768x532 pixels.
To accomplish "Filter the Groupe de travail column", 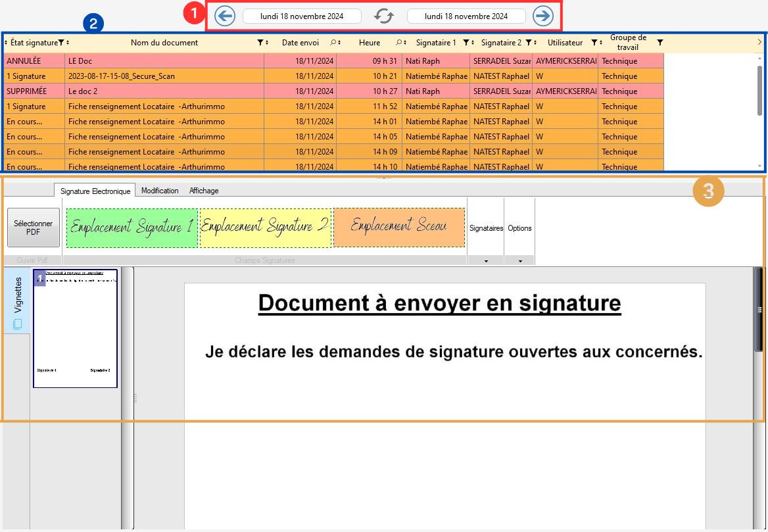I will [x=660, y=42].
